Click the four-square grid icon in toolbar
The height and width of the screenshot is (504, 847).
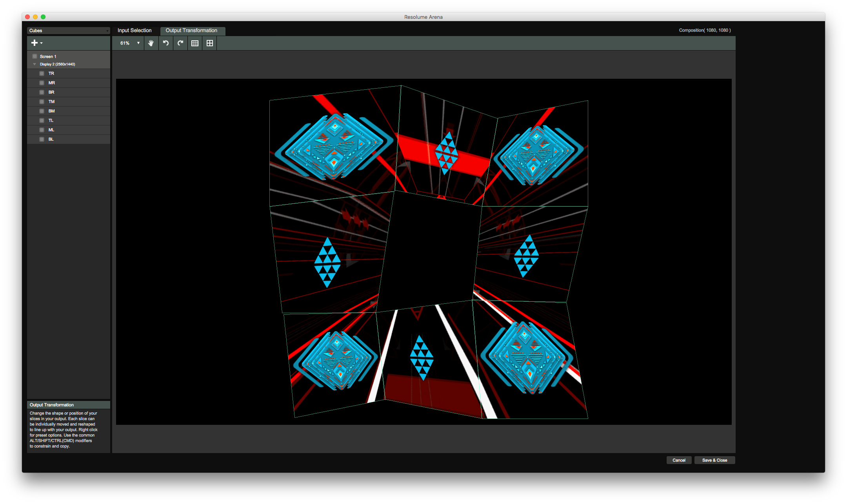click(x=210, y=43)
